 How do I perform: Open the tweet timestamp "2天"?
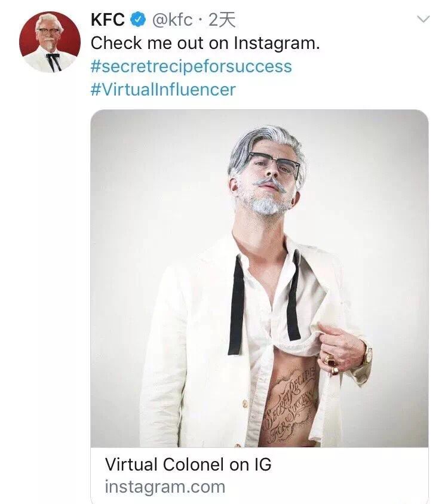222,20
